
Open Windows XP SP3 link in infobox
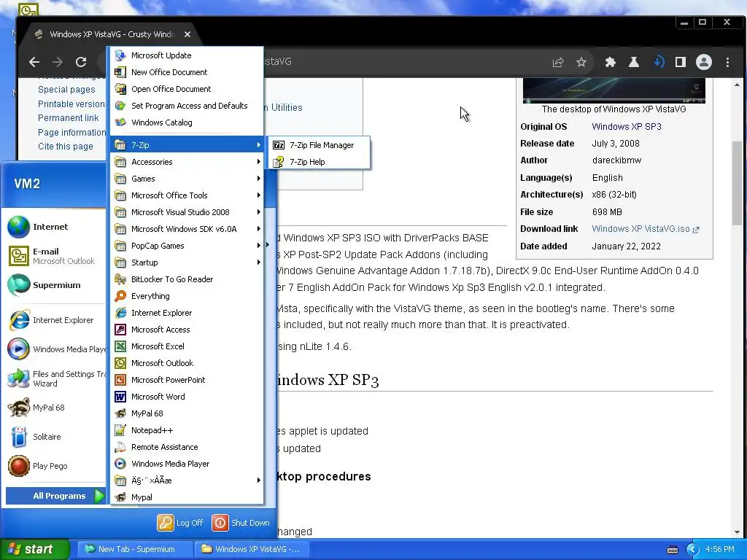point(627,127)
